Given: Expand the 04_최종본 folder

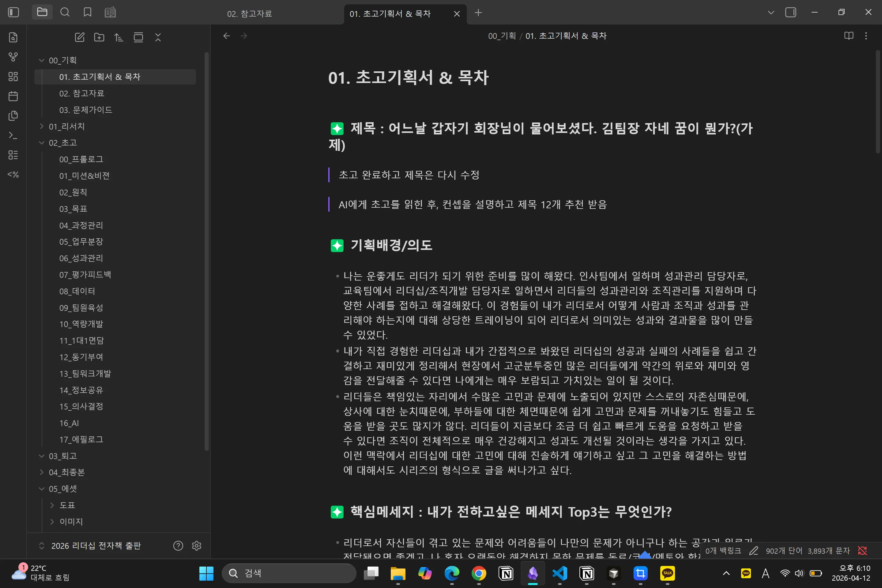Looking at the screenshot, I should click(67, 472).
